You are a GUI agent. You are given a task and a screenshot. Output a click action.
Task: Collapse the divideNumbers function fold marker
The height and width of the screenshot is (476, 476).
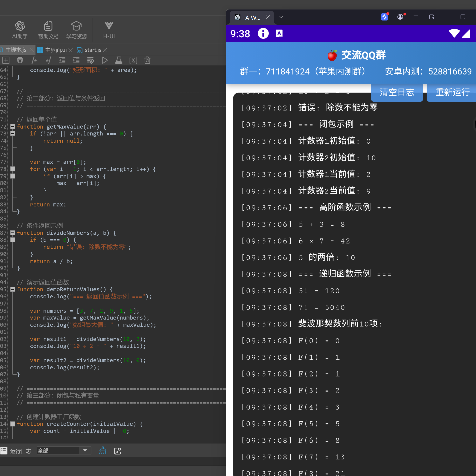(x=13, y=233)
